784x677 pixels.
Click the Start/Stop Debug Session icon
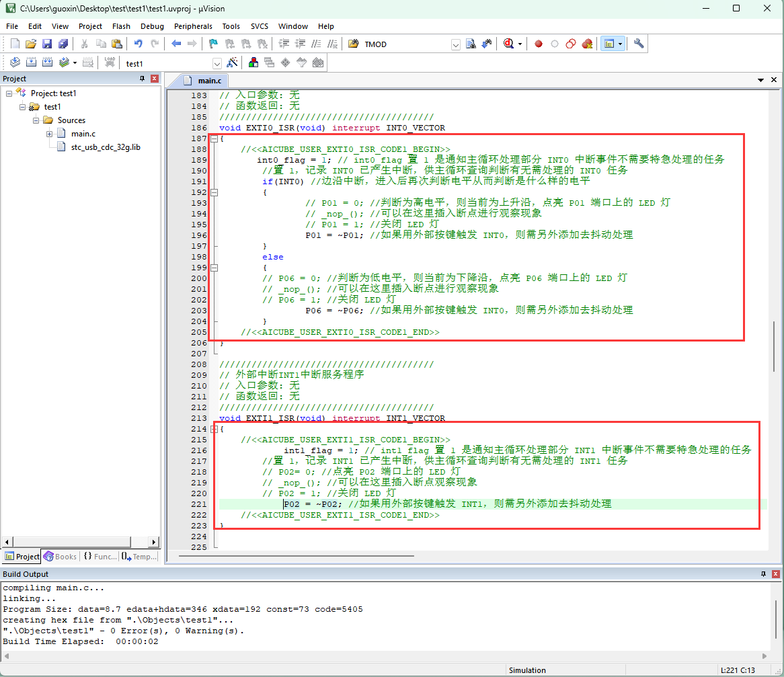click(509, 44)
